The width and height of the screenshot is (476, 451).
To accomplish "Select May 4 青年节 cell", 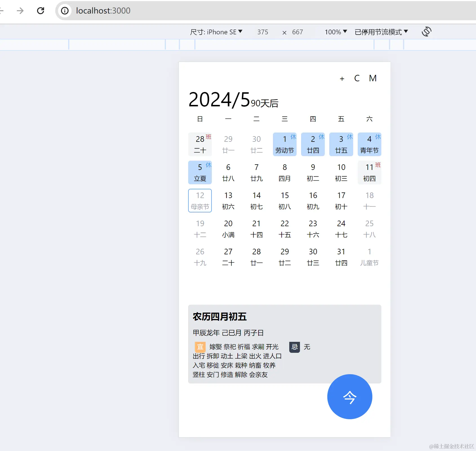I will click(370, 144).
